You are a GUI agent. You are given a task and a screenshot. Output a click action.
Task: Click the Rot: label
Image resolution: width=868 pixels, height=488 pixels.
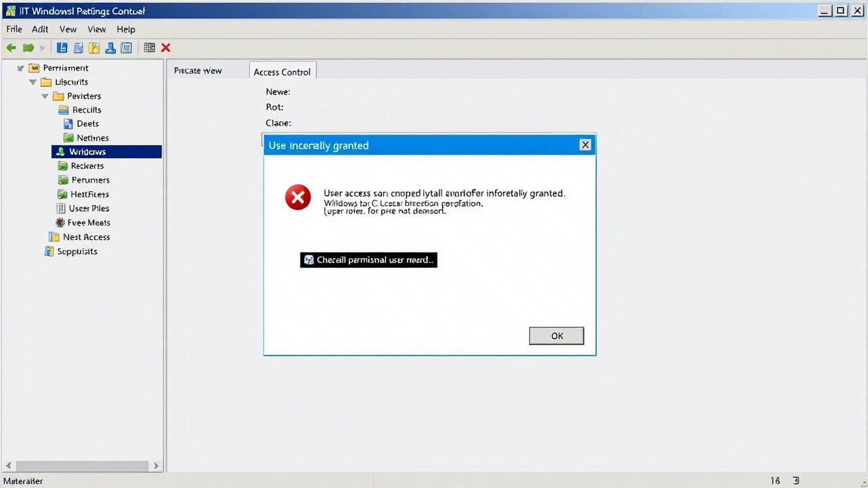pyautogui.click(x=275, y=107)
